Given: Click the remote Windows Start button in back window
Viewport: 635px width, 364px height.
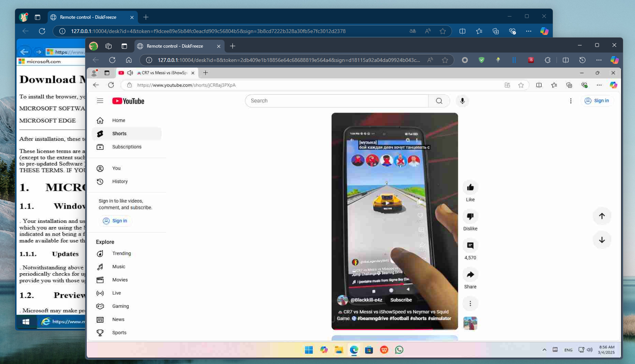Looking at the screenshot, I should [x=26, y=322].
